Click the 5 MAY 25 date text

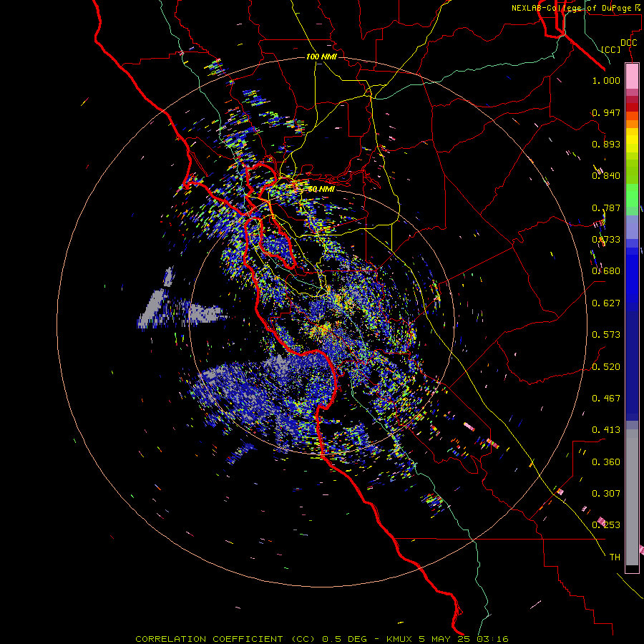[x=444, y=639]
